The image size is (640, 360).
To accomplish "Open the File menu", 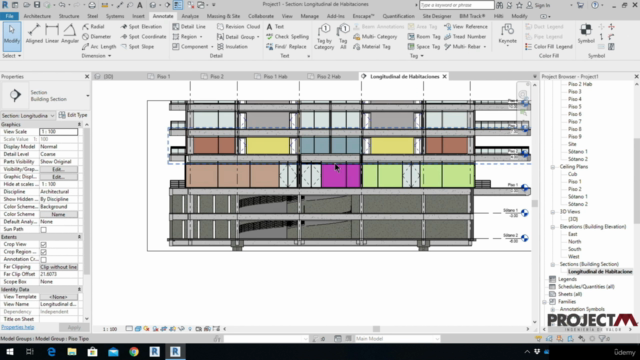I will (x=9, y=16).
